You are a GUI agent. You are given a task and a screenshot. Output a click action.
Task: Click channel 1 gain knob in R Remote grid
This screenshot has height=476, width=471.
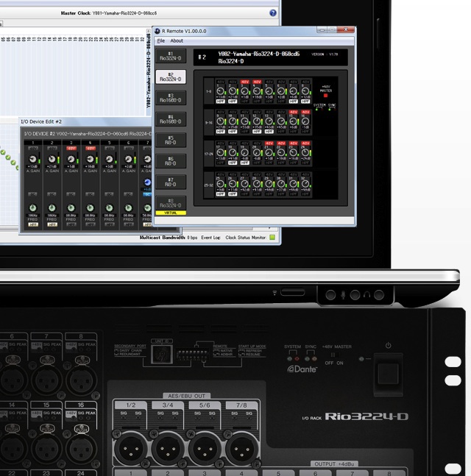click(221, 90)
